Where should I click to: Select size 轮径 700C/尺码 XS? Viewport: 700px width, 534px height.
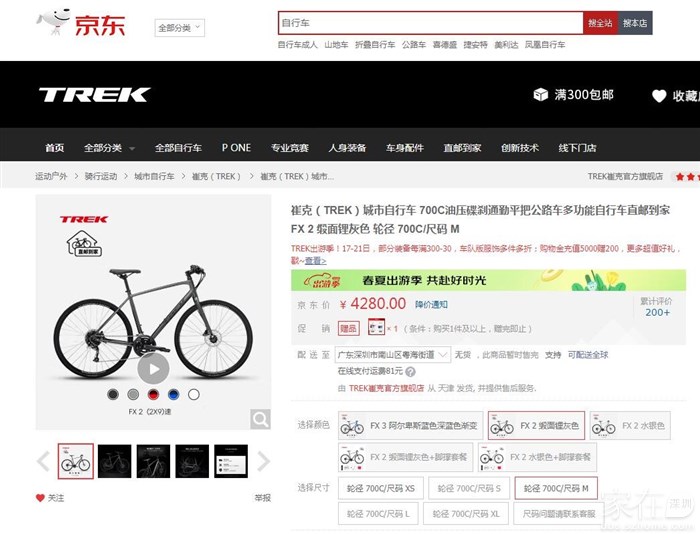[x=381, y=488]
